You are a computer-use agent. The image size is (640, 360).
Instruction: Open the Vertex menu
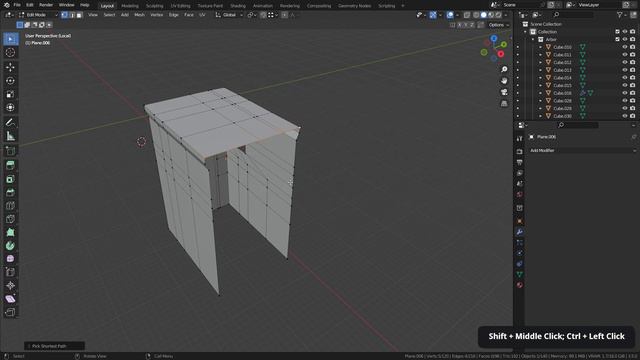pos(157,15)
